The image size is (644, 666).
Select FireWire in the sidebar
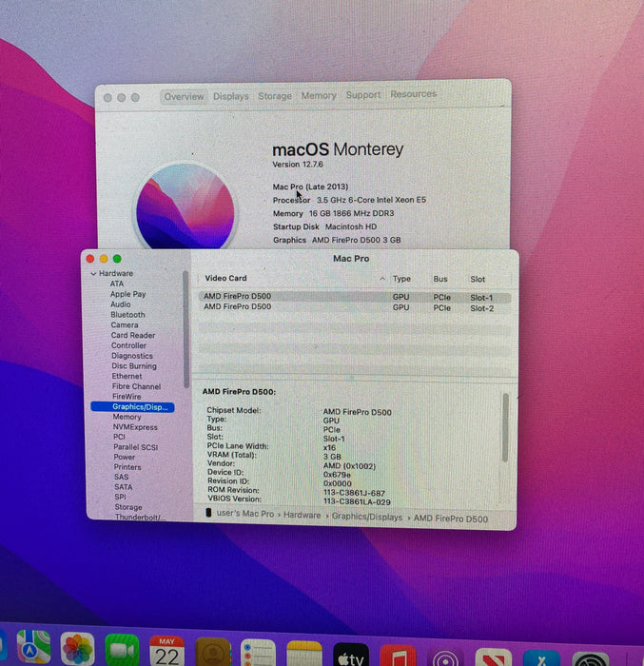(x=127, y=397)
